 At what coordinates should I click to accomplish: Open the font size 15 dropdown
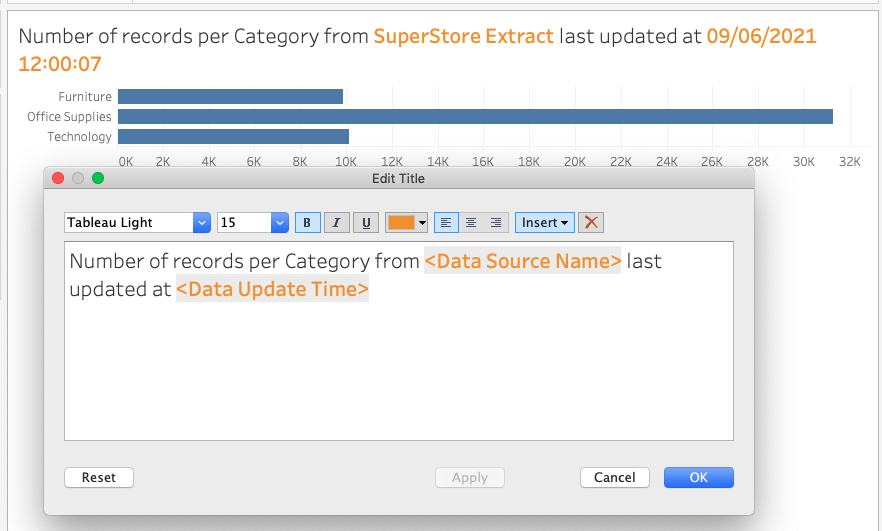253,223
